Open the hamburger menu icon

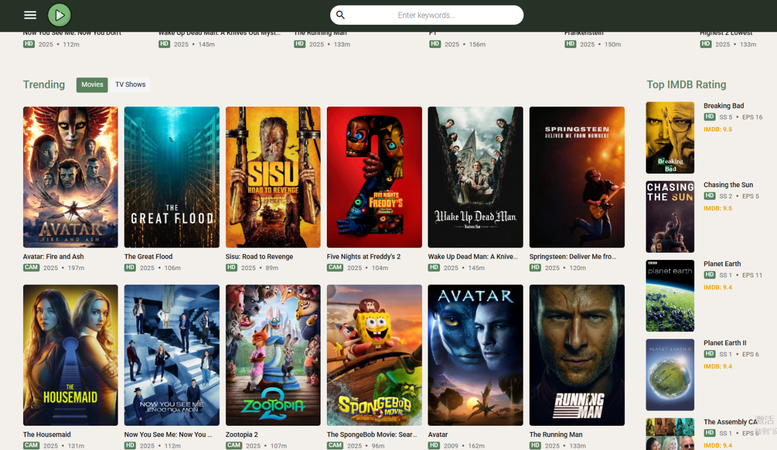coord(30,15)
